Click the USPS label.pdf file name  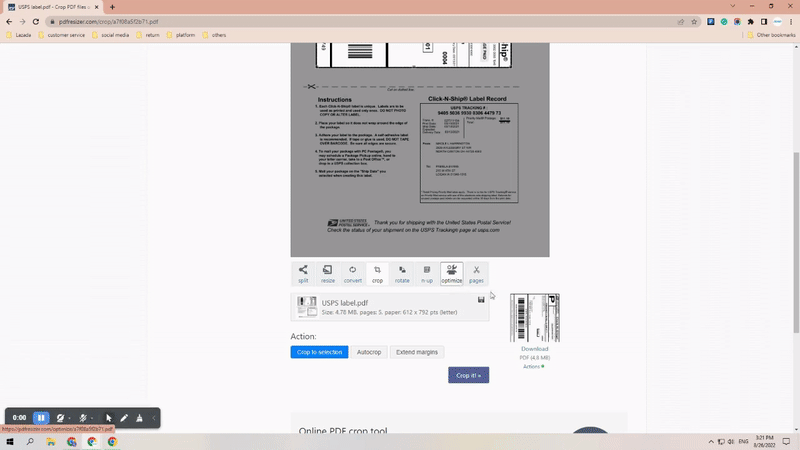[x=344, y=303]
